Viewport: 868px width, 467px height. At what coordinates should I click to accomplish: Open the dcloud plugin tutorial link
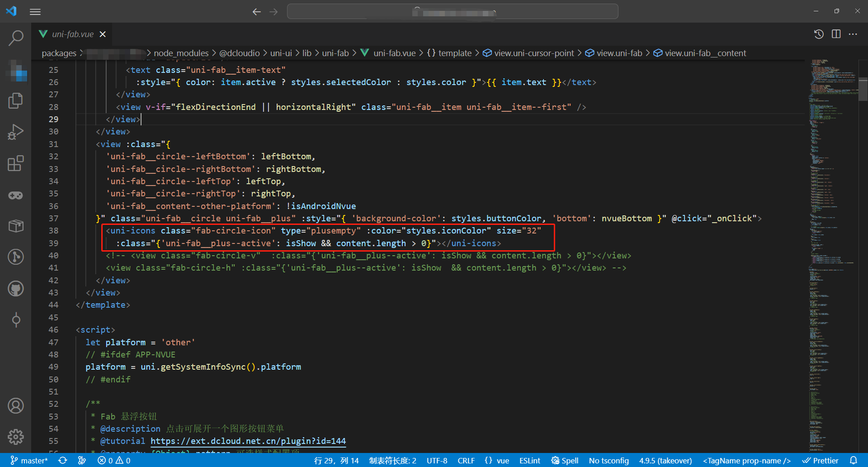(x=248, y=441)
